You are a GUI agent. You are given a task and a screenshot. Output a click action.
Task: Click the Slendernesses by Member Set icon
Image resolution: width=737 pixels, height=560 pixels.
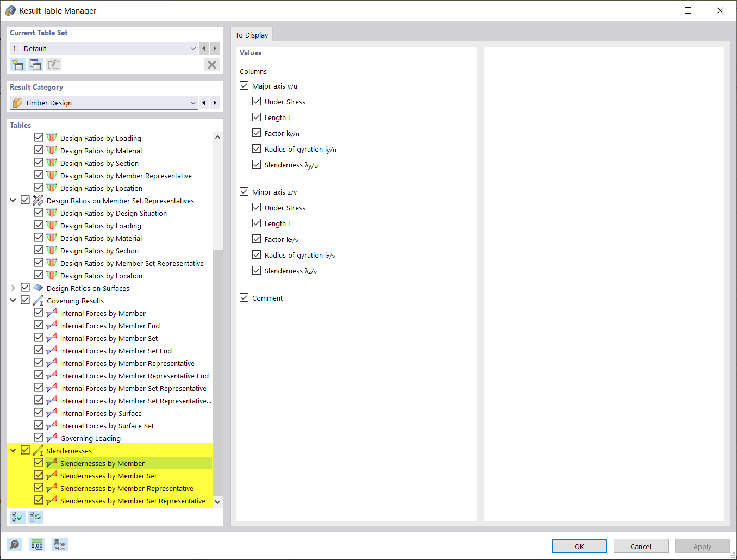tap(52, 475)
